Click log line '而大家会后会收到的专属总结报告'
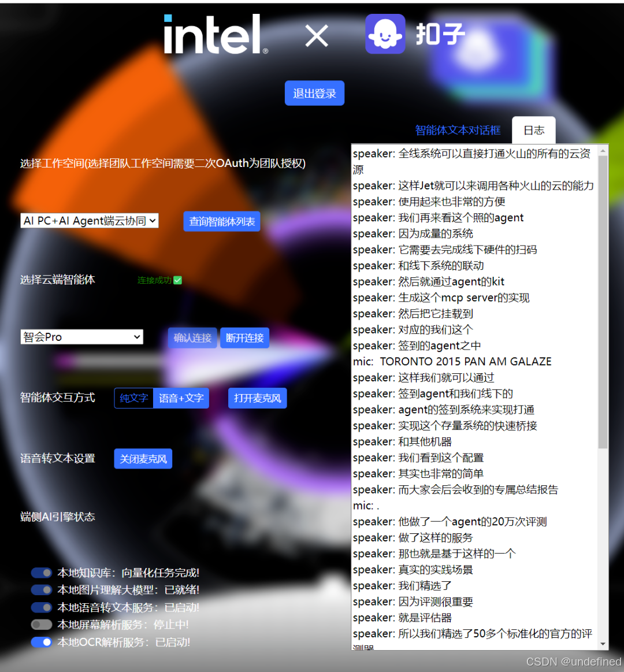624x672 pixels. 455,490
